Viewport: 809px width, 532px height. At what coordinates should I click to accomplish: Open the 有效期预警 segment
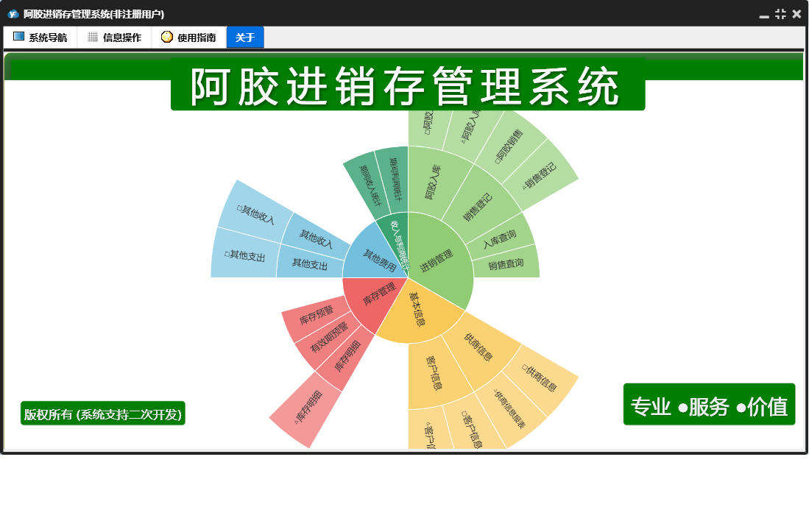click(x=328, y=336)
